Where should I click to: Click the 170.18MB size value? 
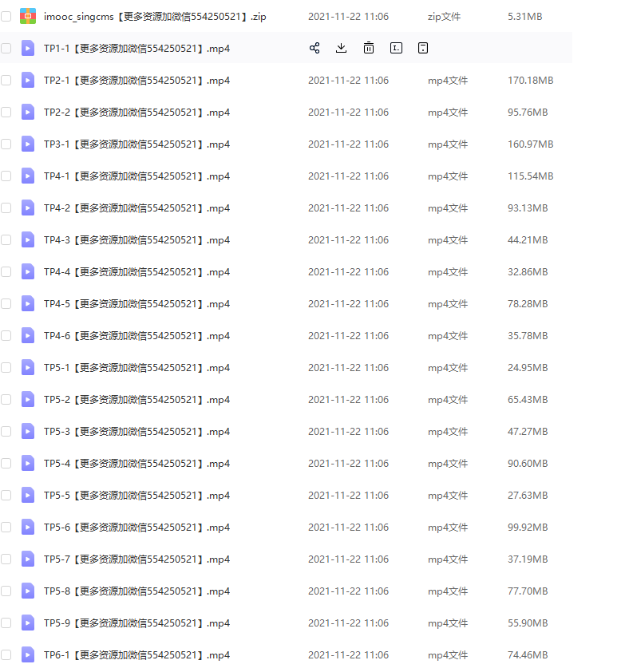tap(530, 80)
